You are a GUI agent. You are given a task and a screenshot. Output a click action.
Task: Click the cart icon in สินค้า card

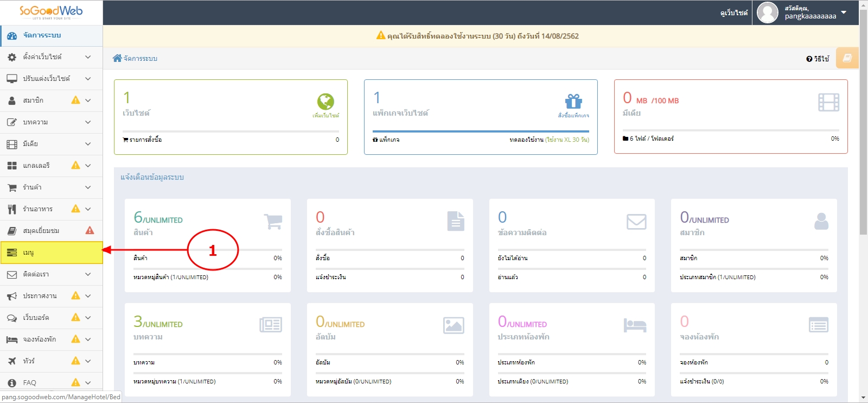coord(273,222)
